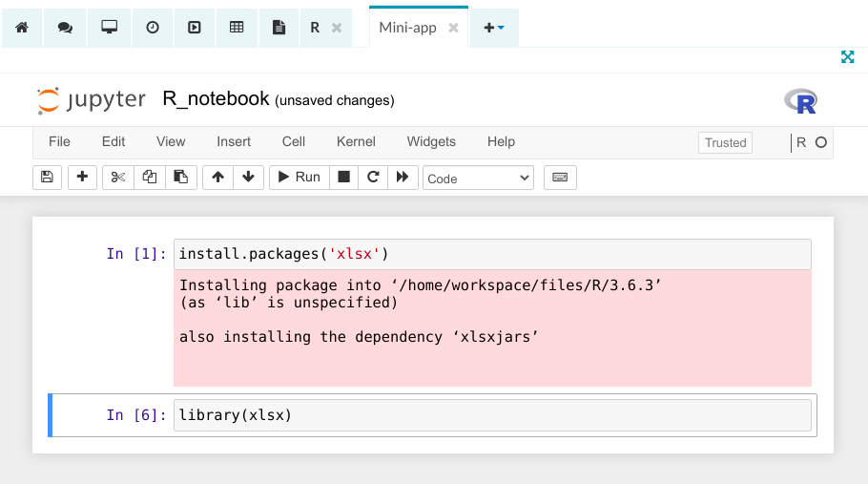Move the selected cell up
868x484 pixels.
(x=217, y=177)
